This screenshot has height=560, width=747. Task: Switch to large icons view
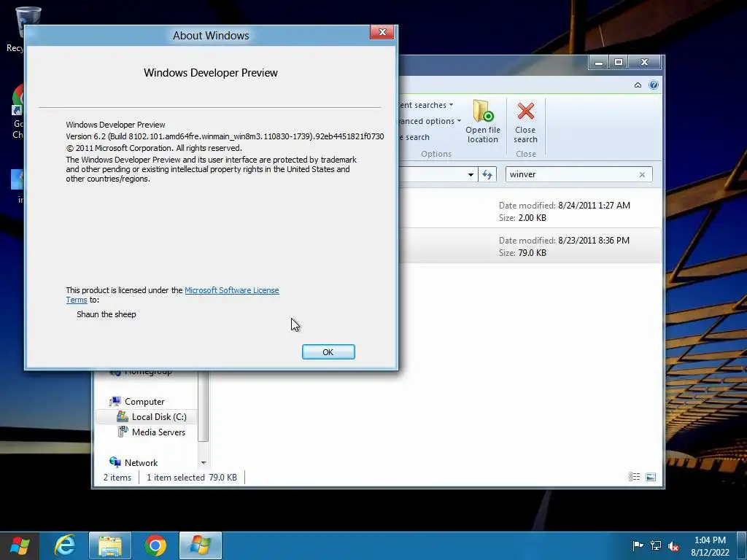tap(651, 477)
